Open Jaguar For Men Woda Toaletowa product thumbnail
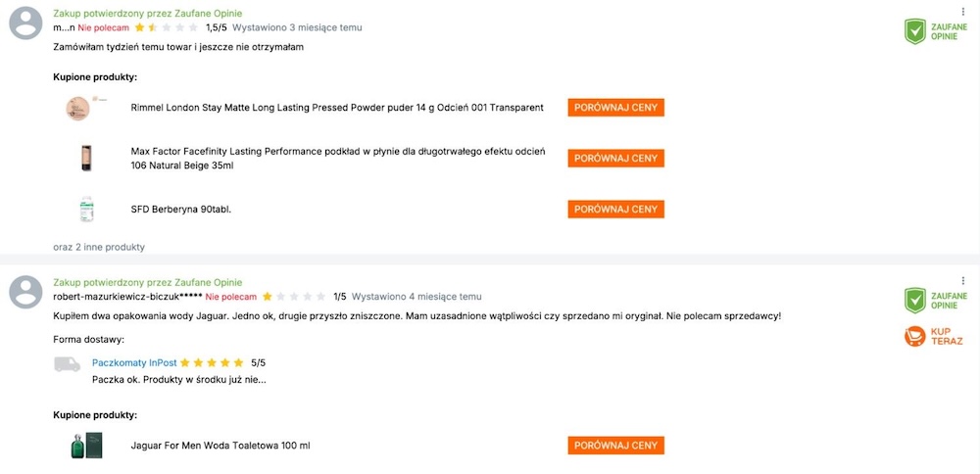This screenshot has height=474, width=980. [x=87, y=446]
